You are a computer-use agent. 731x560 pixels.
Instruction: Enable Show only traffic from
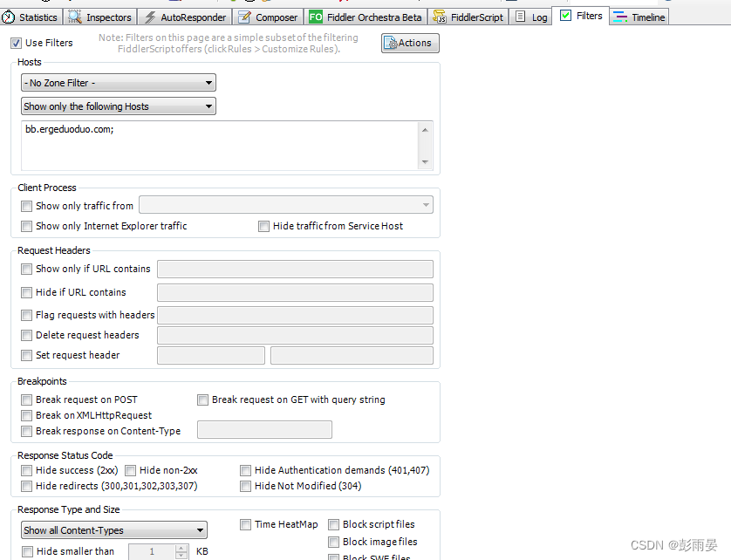[x=26, y=206]
